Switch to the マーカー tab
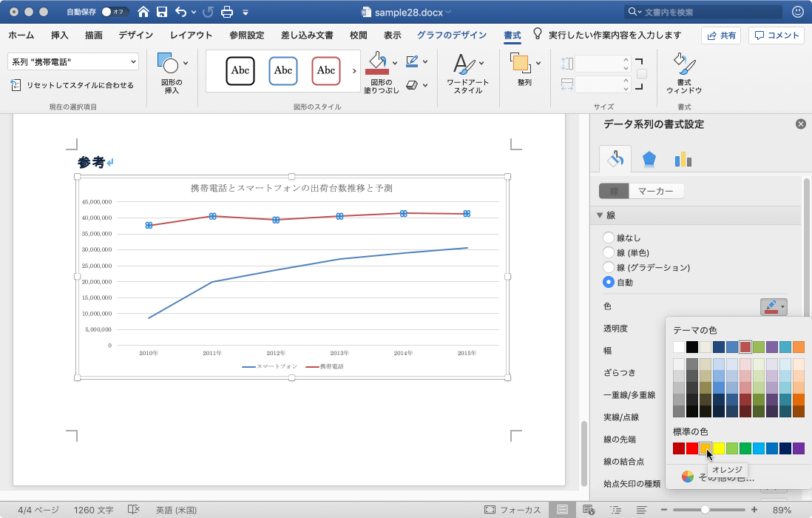This screenshot has height=518, width=812. pos(656,191)
